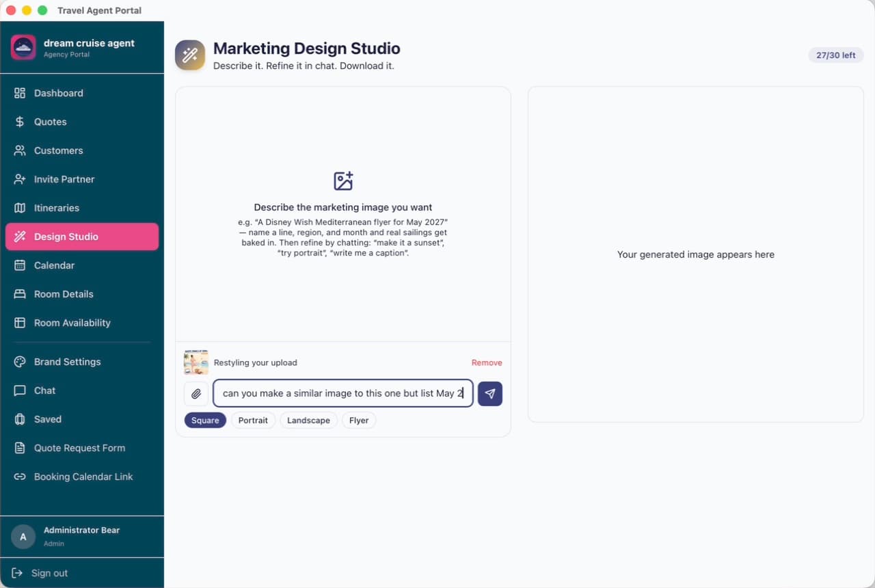Click the Customers people icon
This screenshot has width=875, height=588.
pyautogui.click(x=20, y=150)
